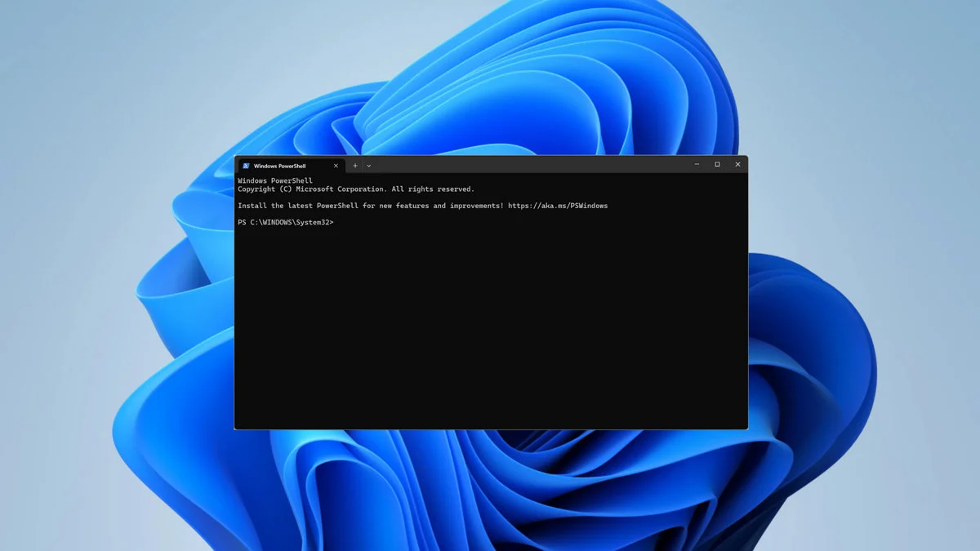The width and height of the screenshot is (980, 551).
Task: Expand the new tab profile dropdown
Action: click(x=368, y=166)
